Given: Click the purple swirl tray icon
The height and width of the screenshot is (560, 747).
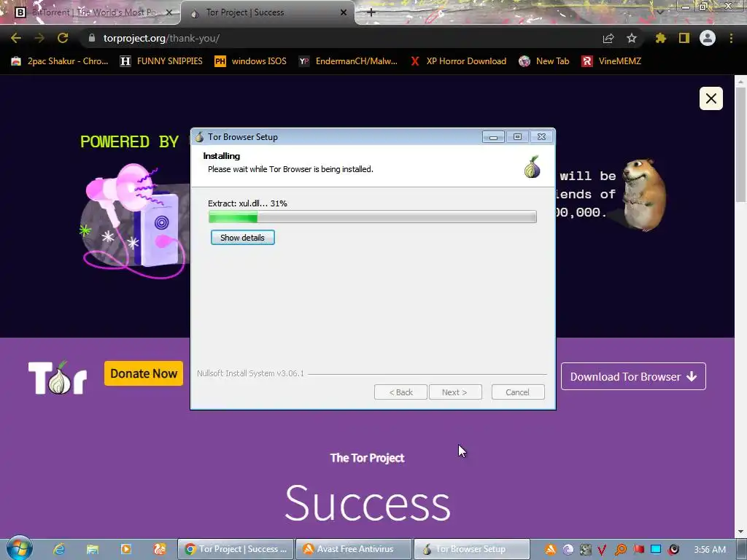Looking at the screenshot, I should (568, 550).
